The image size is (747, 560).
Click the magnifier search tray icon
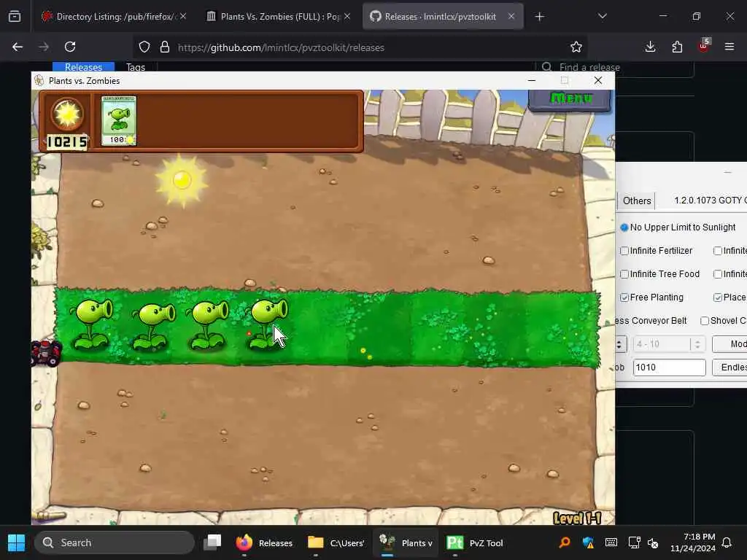[x=565, y=542]
